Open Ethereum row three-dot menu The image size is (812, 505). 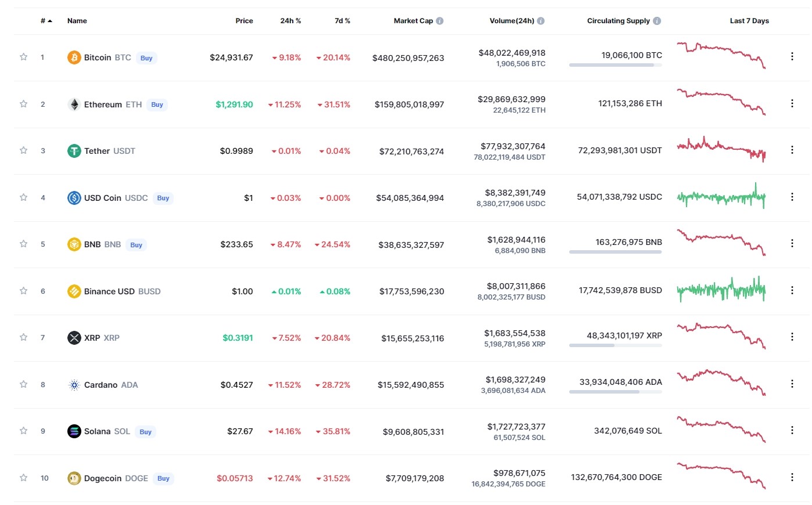tap(792, 103)
